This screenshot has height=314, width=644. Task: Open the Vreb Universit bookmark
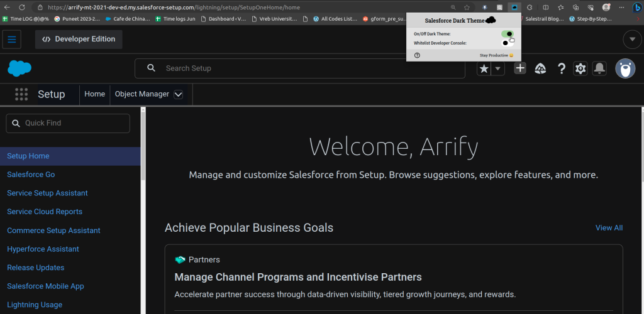(x=274, y=19)
